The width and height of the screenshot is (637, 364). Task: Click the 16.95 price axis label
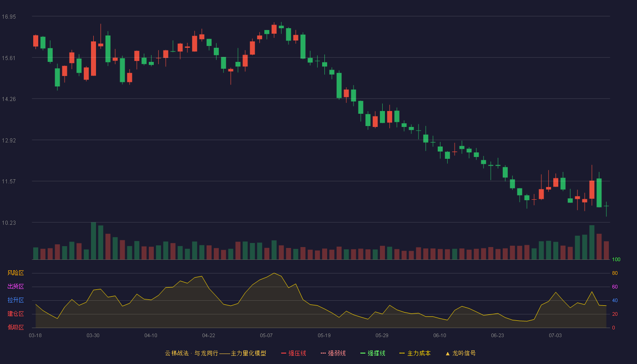9,17
